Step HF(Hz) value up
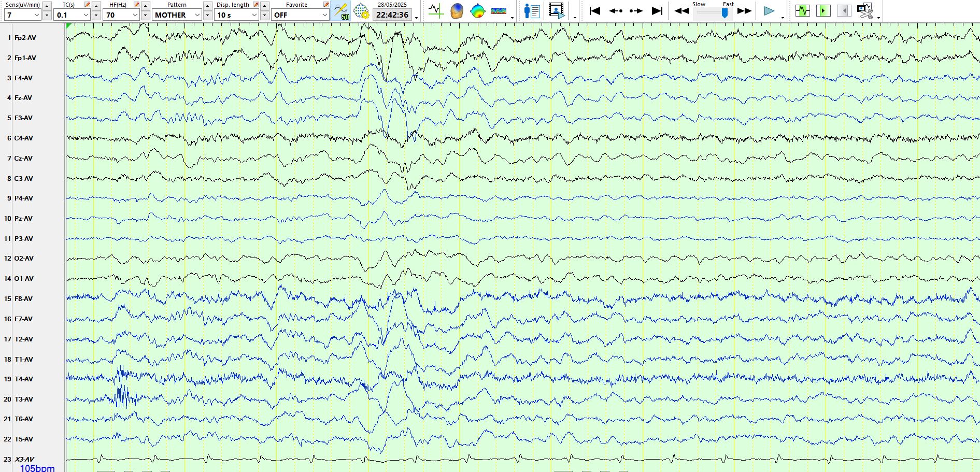 click(146, 5)
